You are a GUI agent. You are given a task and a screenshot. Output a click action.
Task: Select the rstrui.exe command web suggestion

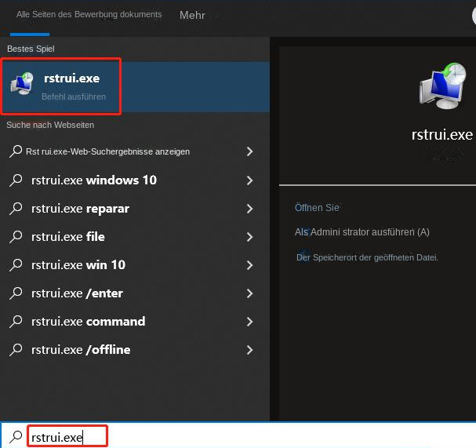point(135,322)
